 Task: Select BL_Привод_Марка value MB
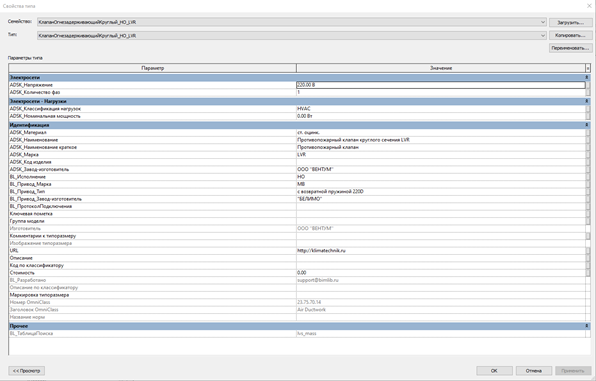[x=441, y=184]
